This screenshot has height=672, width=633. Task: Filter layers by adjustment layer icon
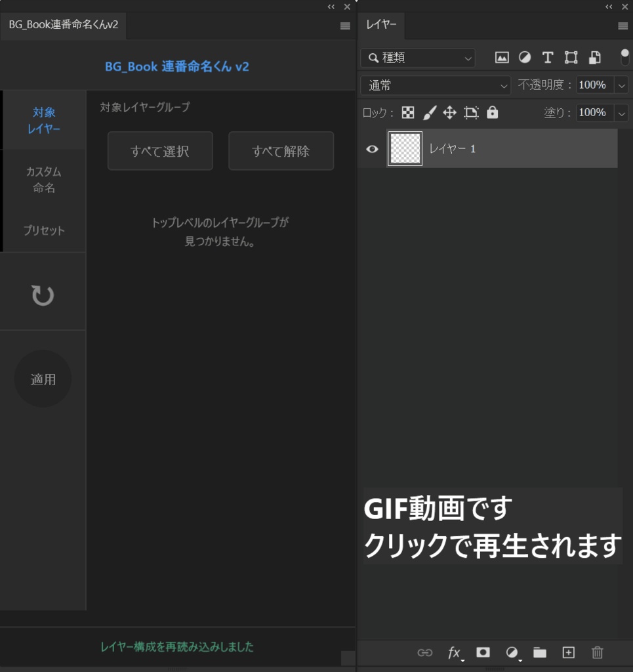(525, 58)
